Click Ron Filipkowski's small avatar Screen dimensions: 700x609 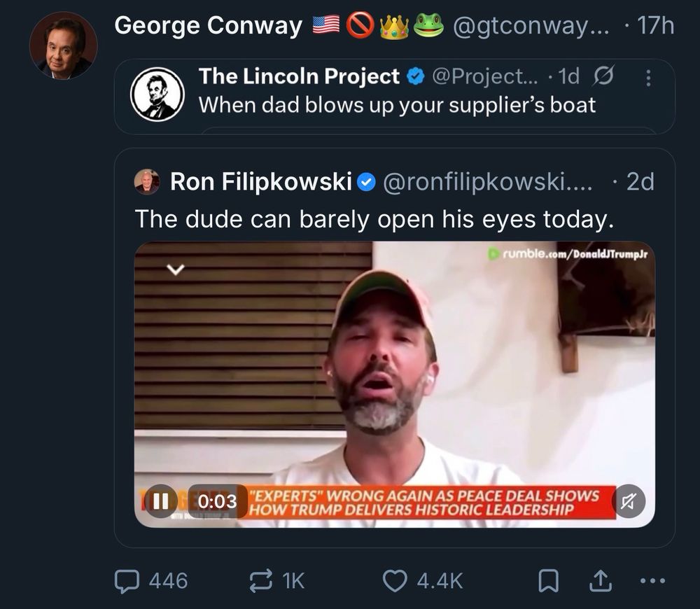click(x=147, y=182)
